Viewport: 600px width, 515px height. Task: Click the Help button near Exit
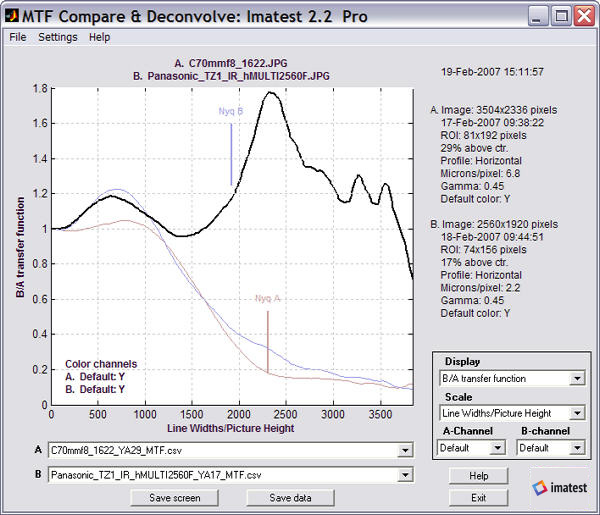click(478, 476)
